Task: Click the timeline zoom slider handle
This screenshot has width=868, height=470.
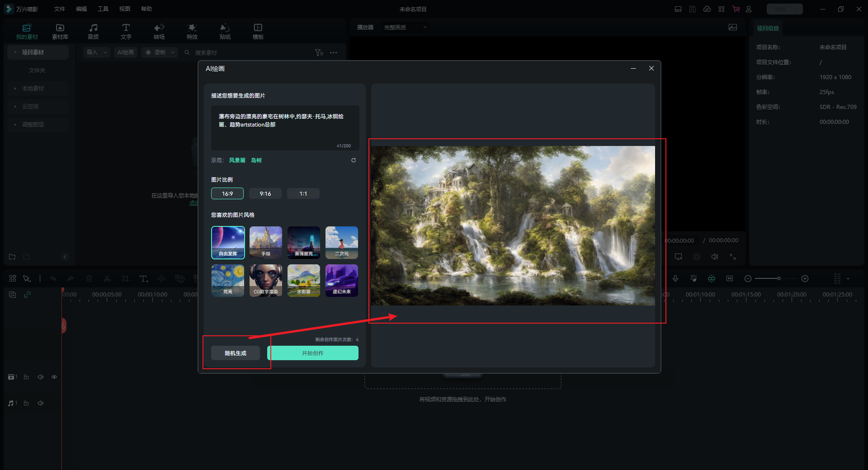Action: (x=778, y=278)
